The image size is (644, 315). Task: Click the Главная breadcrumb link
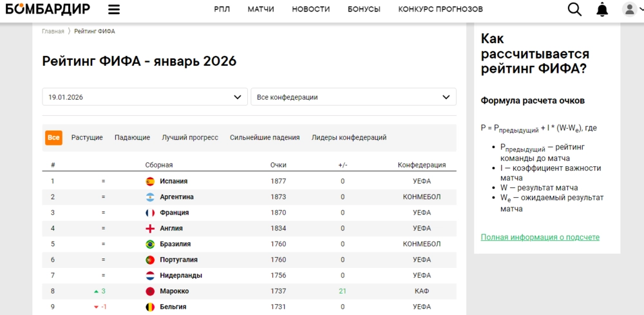coord(53,32)
